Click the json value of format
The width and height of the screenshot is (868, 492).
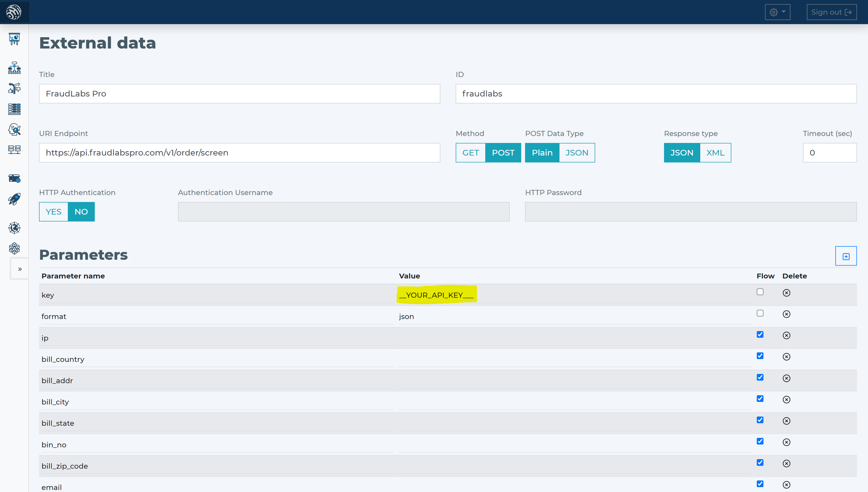pyautogui.click(x=406, y=317)
